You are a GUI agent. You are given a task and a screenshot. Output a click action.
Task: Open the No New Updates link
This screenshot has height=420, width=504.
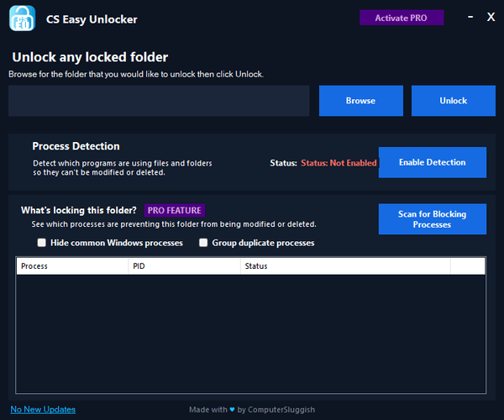click(x=43, y=409)
